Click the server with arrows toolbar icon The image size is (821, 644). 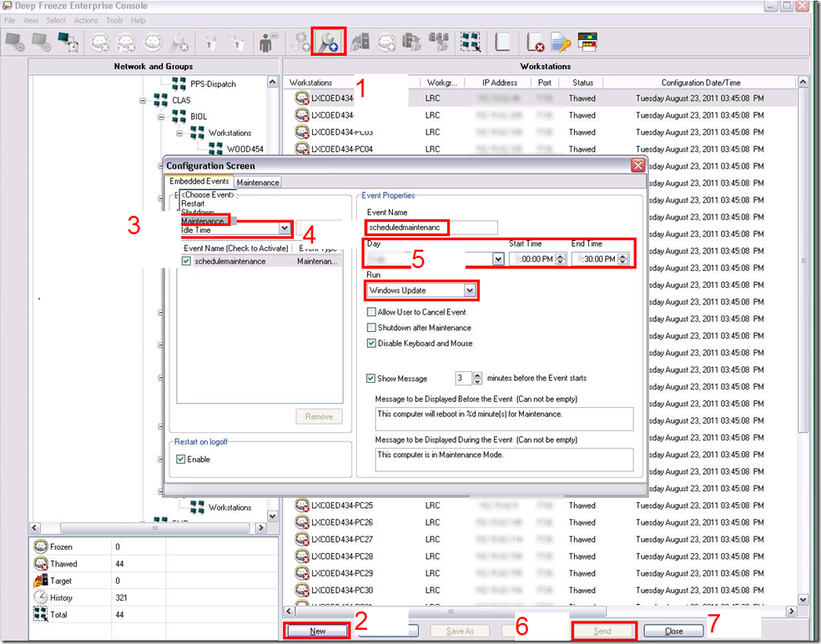pyautogui.click(x=411, y=43)
